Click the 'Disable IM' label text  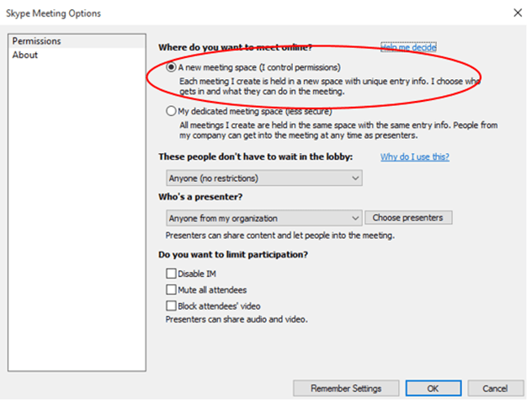coord(197,274)
